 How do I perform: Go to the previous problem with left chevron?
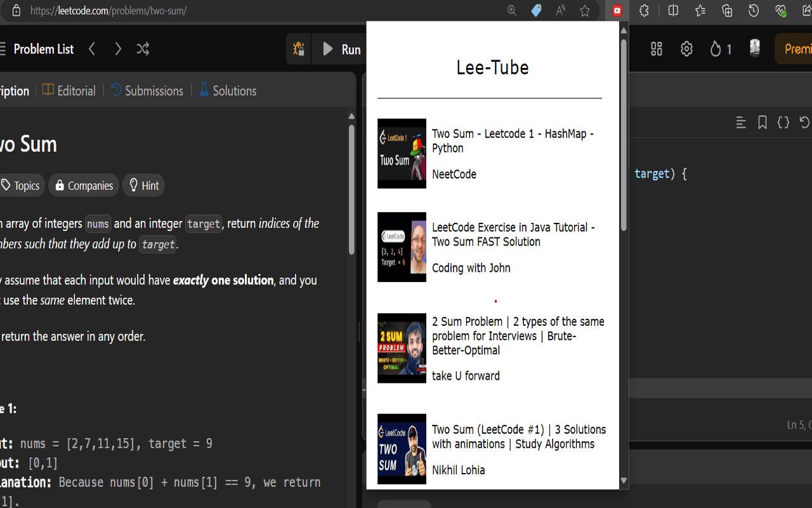point(92,49)
